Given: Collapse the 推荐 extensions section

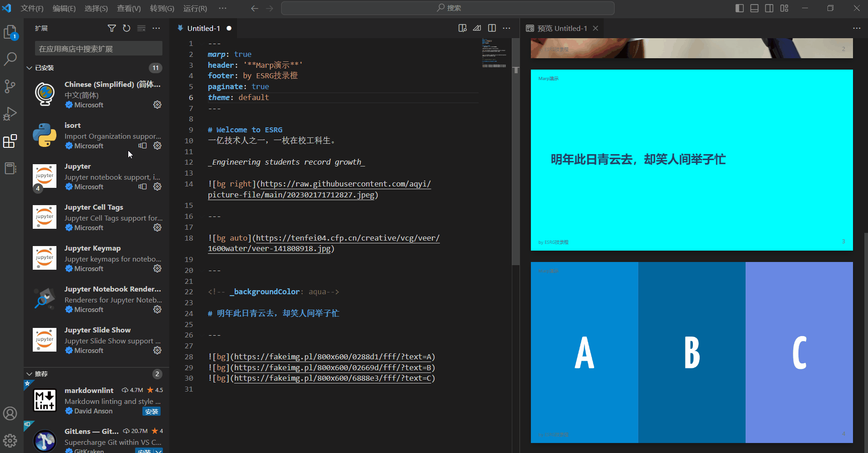Looking at the screenshot, I should (30, 373).
